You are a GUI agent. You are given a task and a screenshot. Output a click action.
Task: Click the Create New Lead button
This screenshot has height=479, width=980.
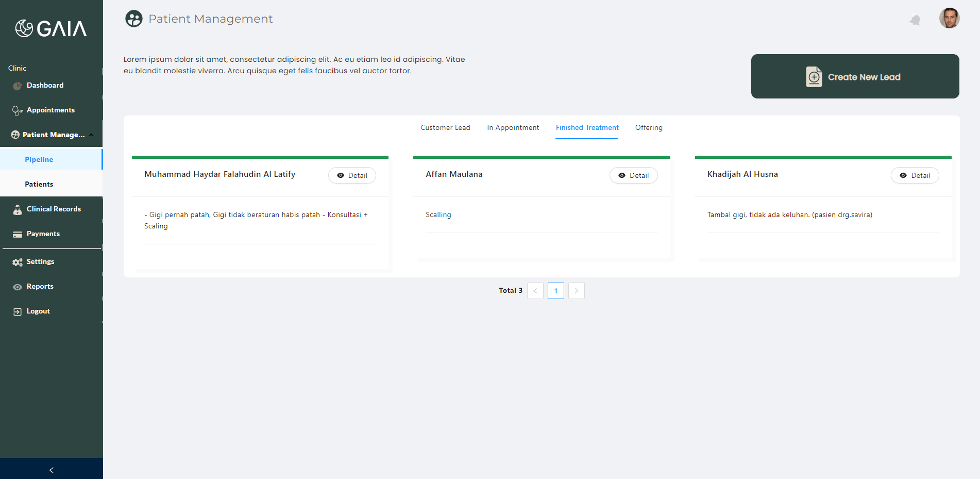click(x=855, y=76)
